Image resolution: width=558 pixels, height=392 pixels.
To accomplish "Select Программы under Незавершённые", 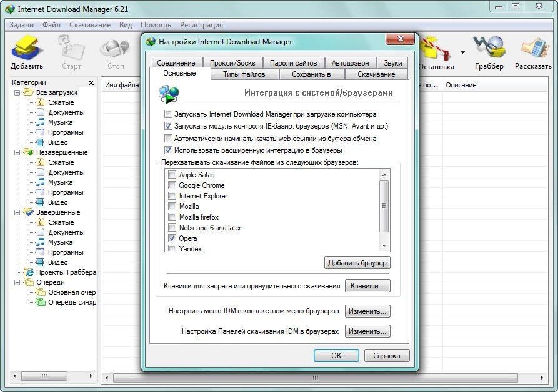I will coord(60,192).
